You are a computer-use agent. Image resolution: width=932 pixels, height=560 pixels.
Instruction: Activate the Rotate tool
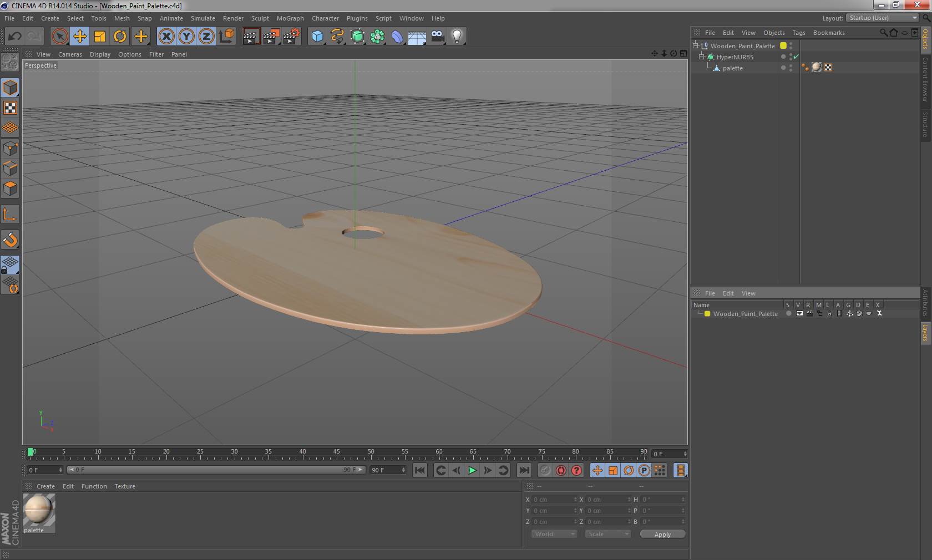[x=120, y=37]
